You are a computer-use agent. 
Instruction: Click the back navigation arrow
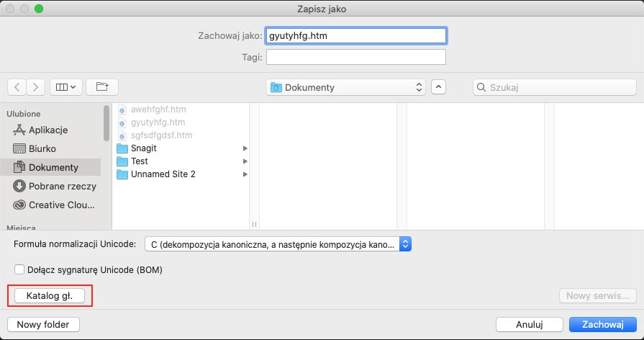click(x=17, y=87)
